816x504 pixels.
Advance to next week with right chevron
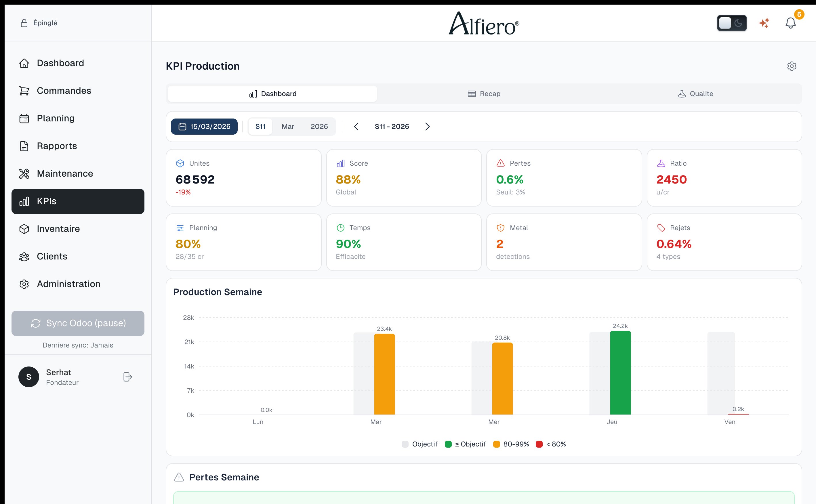coord(427,126)
